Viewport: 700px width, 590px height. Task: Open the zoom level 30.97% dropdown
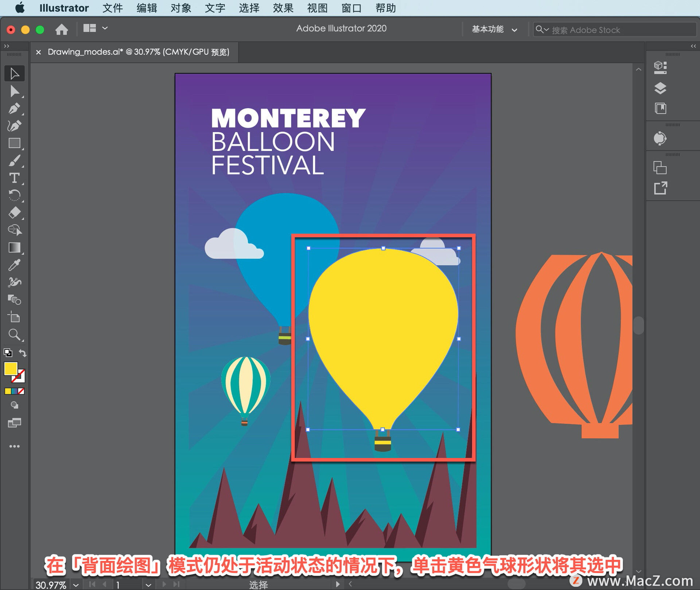(x=76, y=585)
